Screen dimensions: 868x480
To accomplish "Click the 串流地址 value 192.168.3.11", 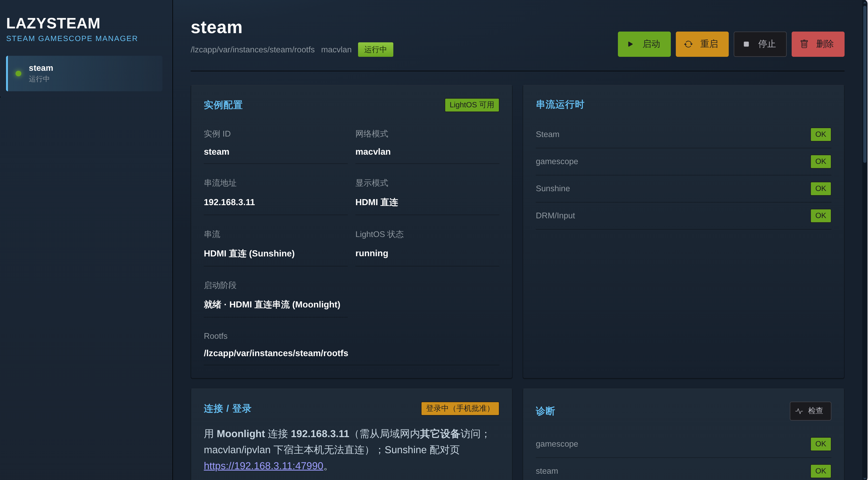I will 229,202.
